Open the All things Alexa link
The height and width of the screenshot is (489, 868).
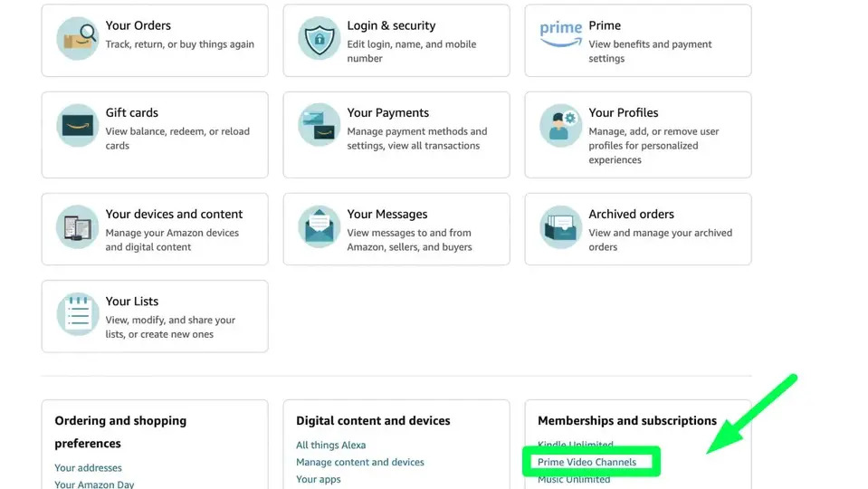[330, 445]
